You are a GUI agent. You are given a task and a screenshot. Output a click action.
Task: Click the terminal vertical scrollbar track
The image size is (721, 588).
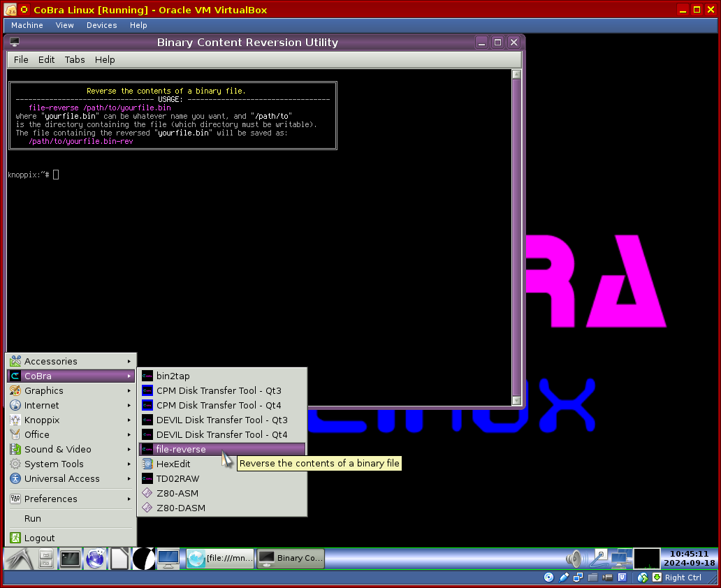pos(516,237)
